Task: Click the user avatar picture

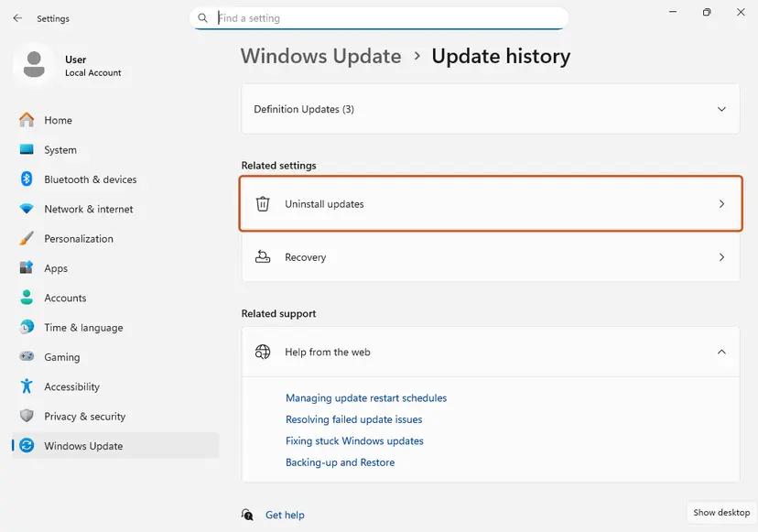Action: (34, 64)
